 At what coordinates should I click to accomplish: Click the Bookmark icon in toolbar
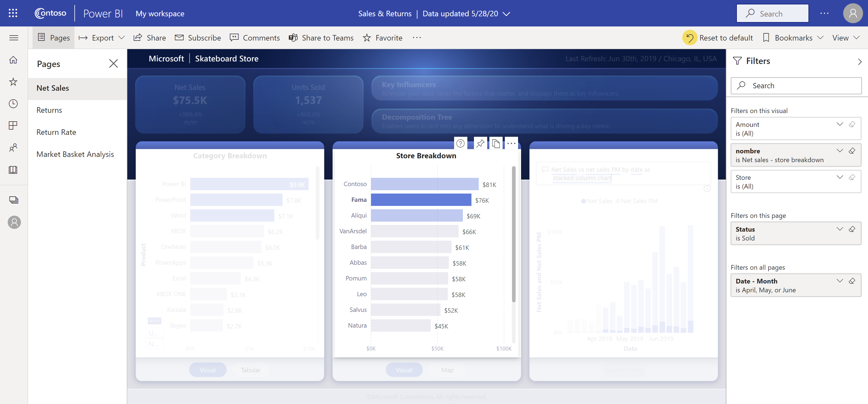pos(766,38)
